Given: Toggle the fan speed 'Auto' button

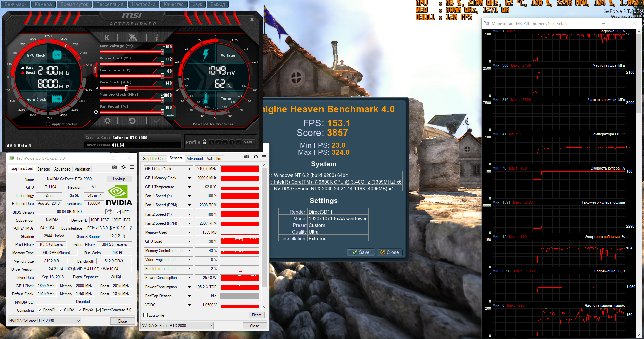Looking at the screenshot, I should point(170,115).
